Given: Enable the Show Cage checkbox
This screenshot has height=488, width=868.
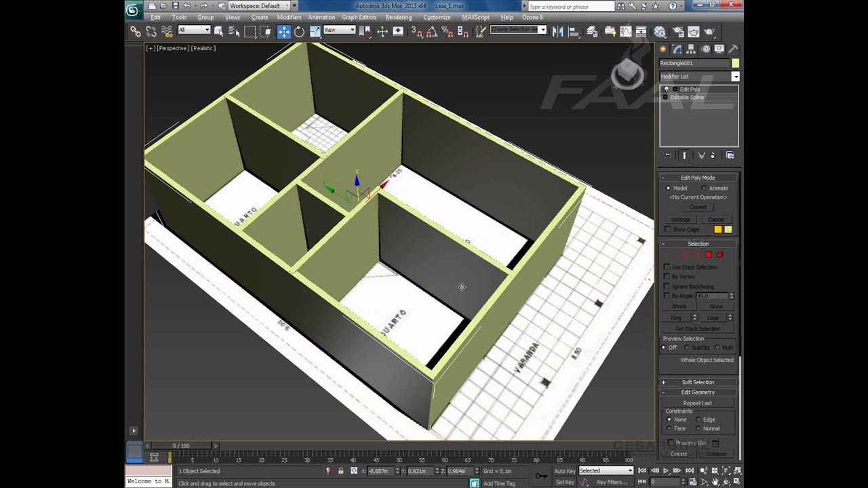Looking at the screenshot, I should click(x=667, y=230).
